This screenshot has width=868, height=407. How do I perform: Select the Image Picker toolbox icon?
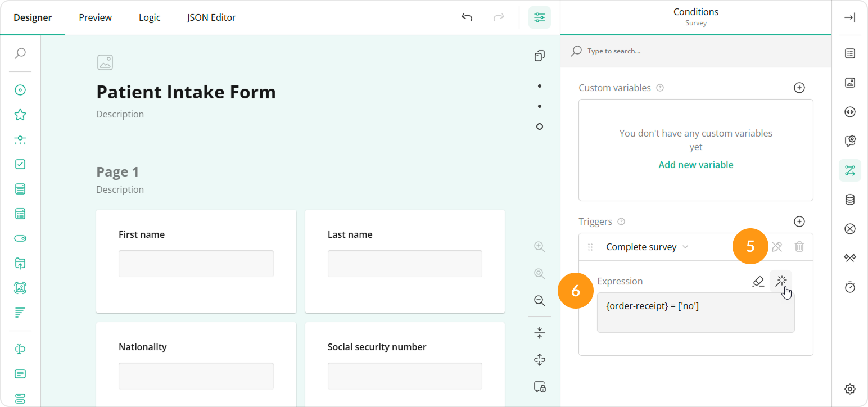coord(20,287)
